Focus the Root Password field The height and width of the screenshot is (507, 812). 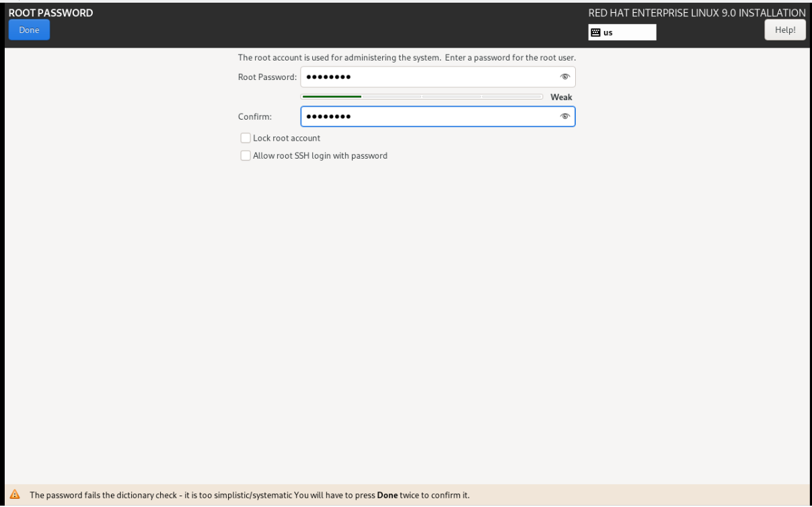[x=438, y=77]
